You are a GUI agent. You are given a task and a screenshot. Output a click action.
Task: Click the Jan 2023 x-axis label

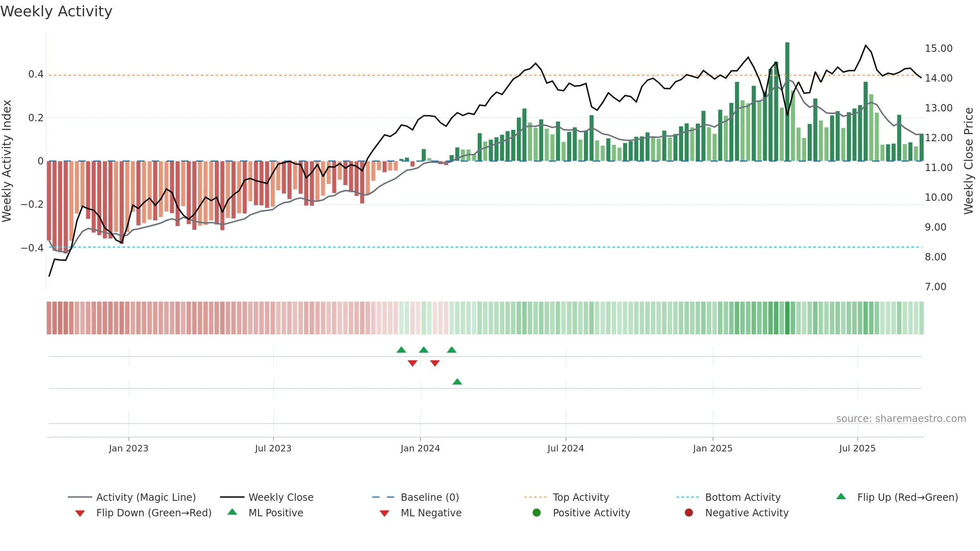click(129, 448)
